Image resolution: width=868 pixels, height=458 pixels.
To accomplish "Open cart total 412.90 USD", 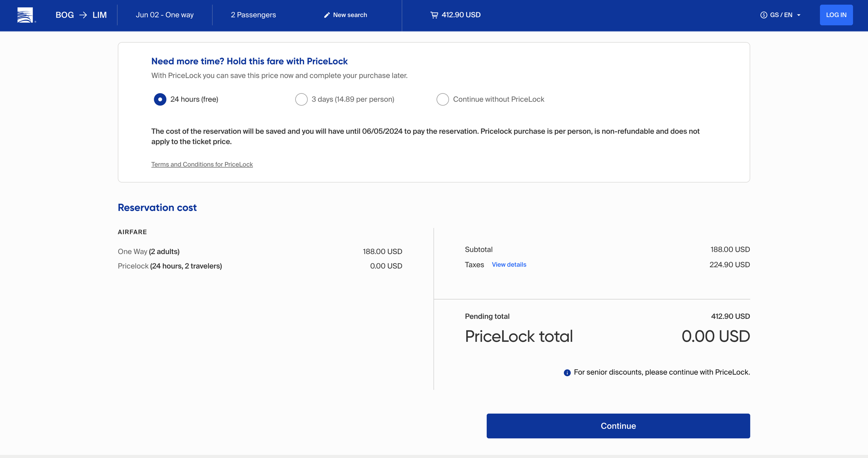I will 461,15.
